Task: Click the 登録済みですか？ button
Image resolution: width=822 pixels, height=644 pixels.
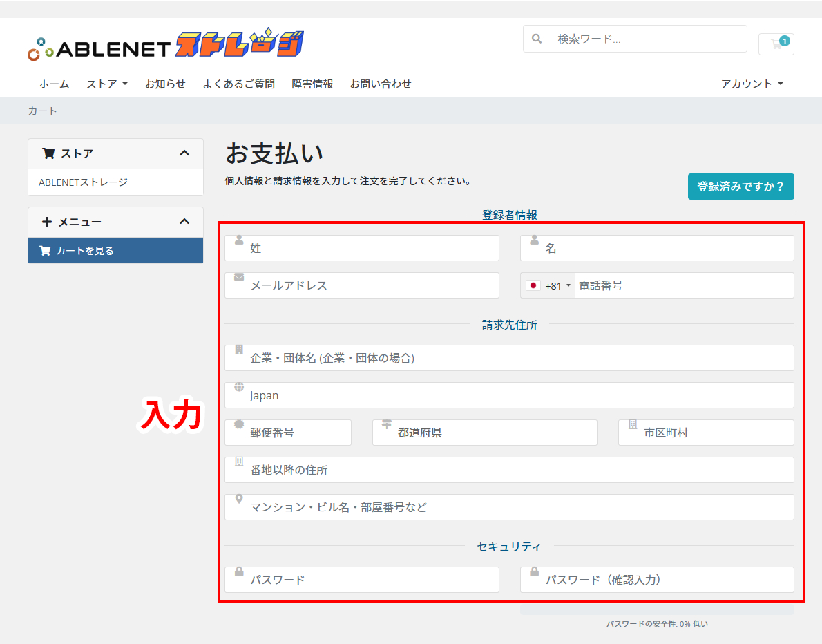Action: tap(740, 187)
